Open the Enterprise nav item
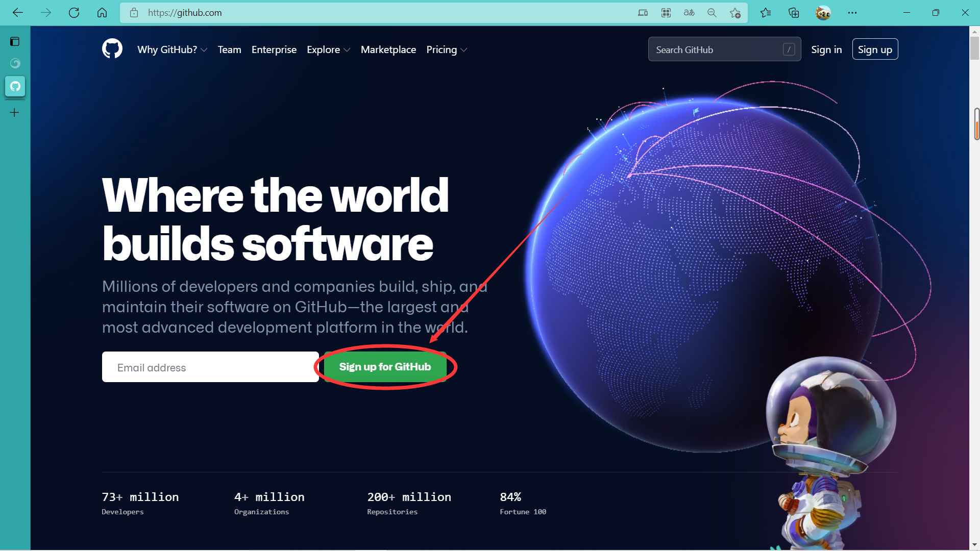Image resolution: width=980 pixels, height=551 pixels. pyautogui.click(x=274, y=49)
